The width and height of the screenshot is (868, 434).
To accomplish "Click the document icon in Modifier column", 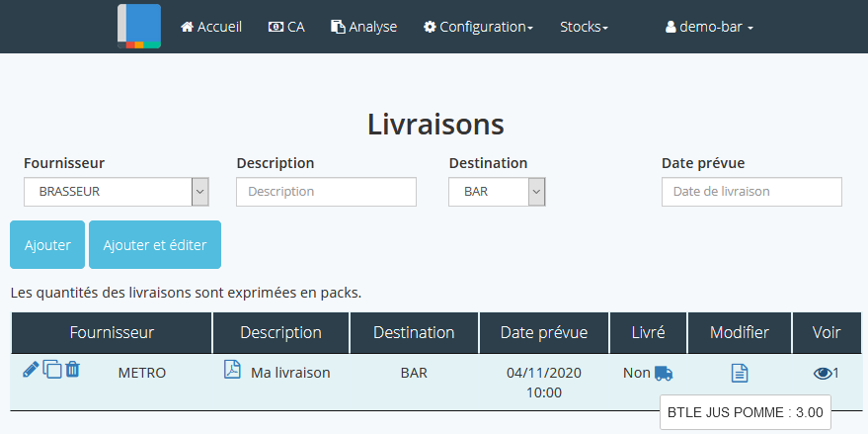I will click(740, 373).
